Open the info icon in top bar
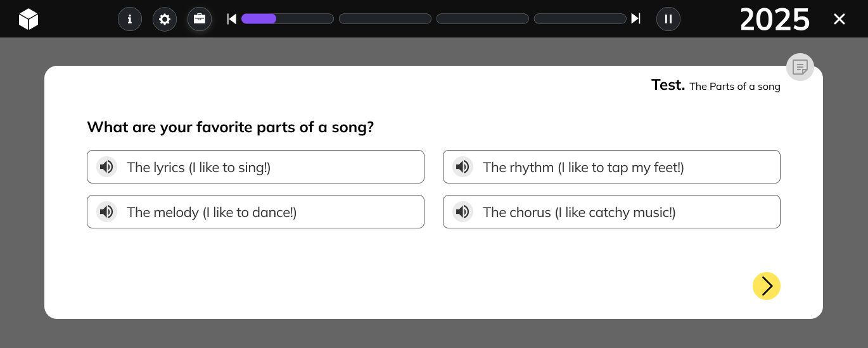 [x=130, y=19]
